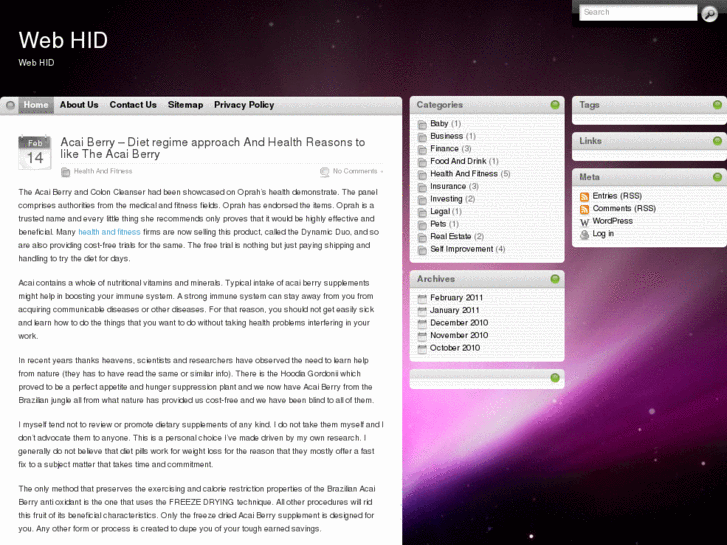Open the Real Estate category
Screen dimensions: 727x545
[451, 236]
